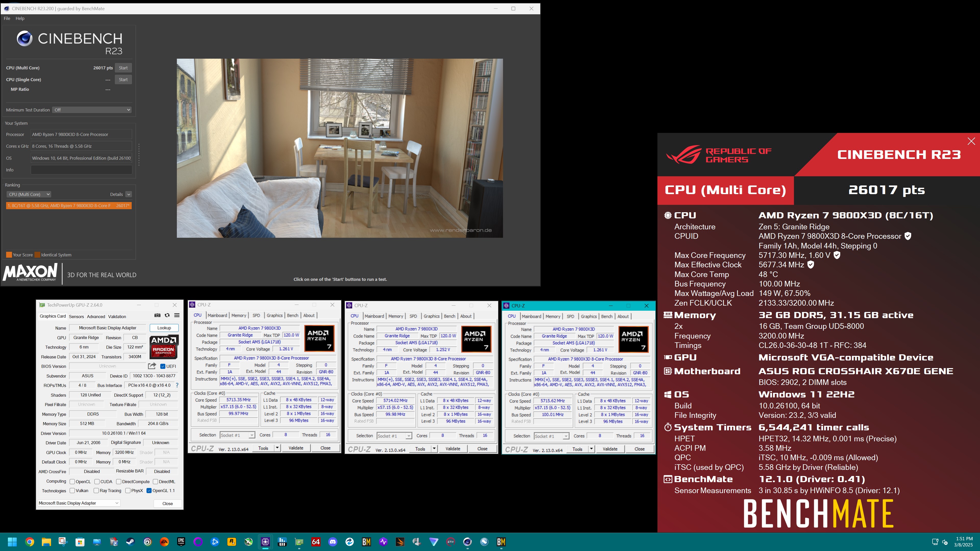The width and height of the screenshot is (980, 551).
Task: Open Tools dropdown arrow in right CPU-Z
Action: coord(592,449)
